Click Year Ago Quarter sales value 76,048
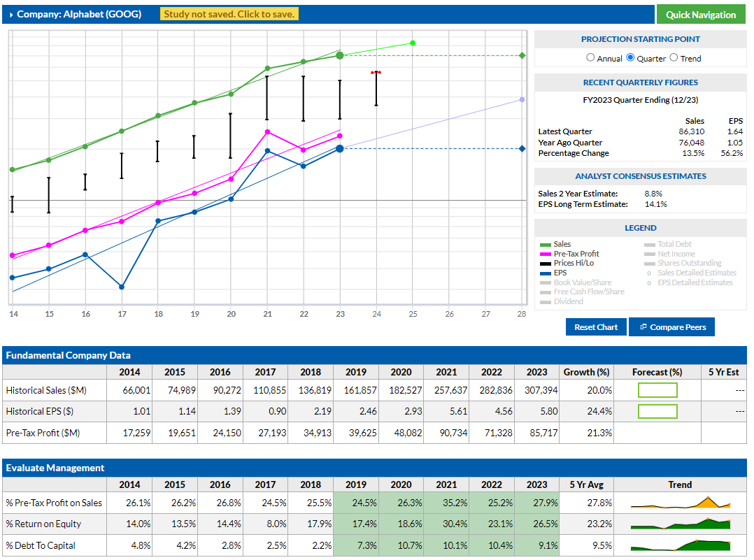 coord(692,143)
